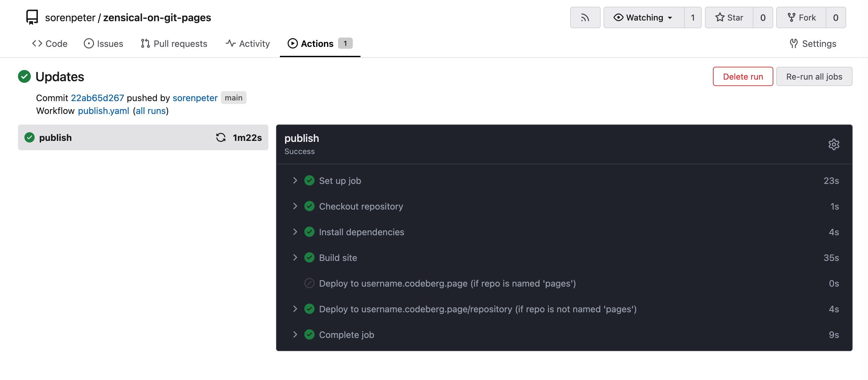The image size is (868, 380).
Task: Click the 1m22s job duration
Action: pyautogui.click(x=247, y=137)
